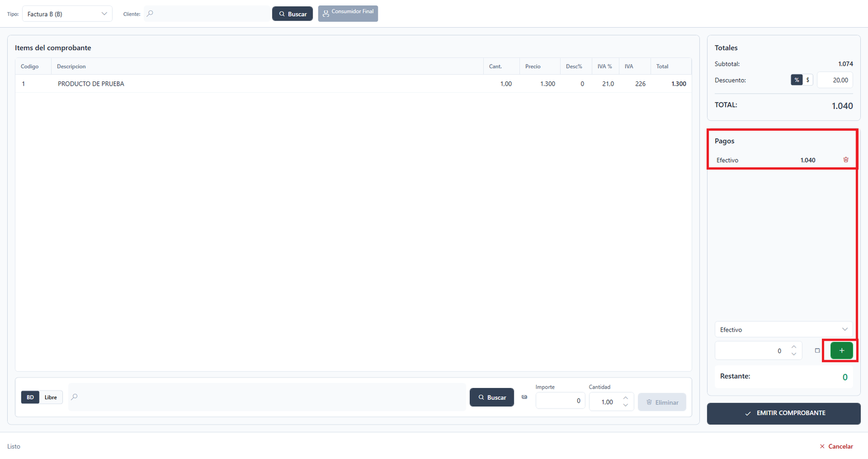
Task: Expand the Efectivo payment method dropdown
Action: [x=783, y=329]
